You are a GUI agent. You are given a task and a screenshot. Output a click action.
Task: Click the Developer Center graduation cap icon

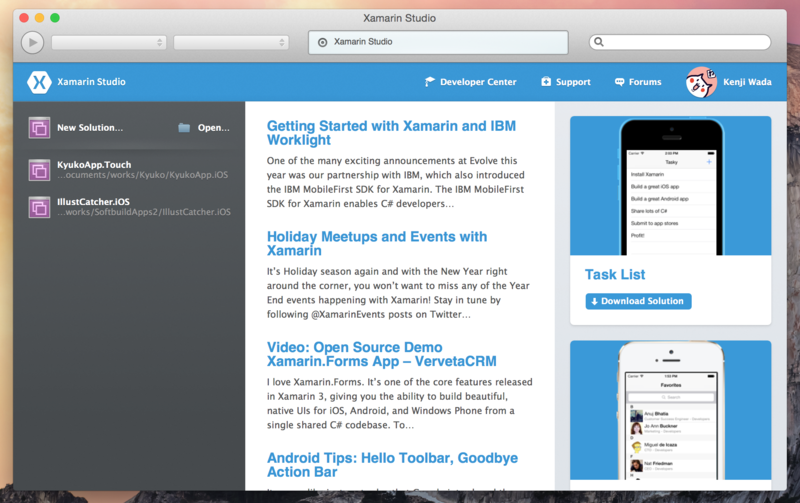430,82
